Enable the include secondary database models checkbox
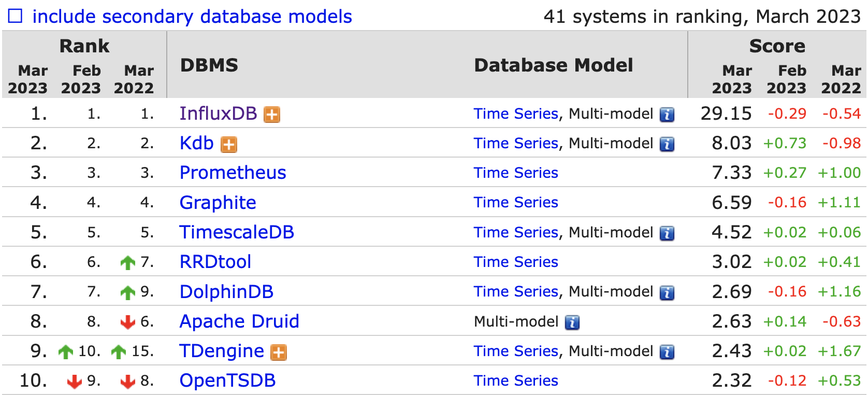Viewport: 868px width, 395px height. point(16,17)
